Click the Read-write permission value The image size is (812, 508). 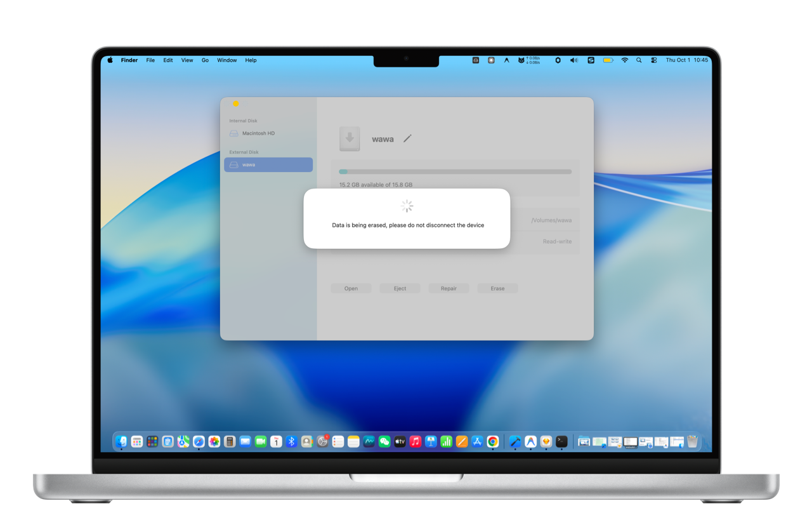pyautogui.click(x=557, y=241)
